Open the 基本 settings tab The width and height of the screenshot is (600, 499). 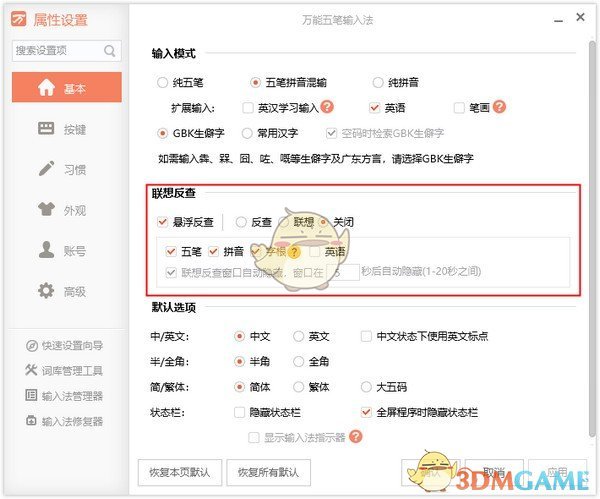coord(67,87)
